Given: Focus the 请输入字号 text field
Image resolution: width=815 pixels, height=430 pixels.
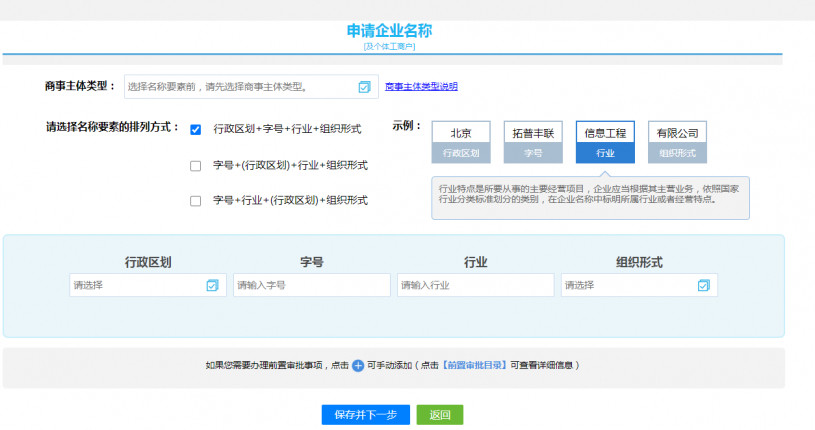Looking at the screenshot, I should coord(311,285).
